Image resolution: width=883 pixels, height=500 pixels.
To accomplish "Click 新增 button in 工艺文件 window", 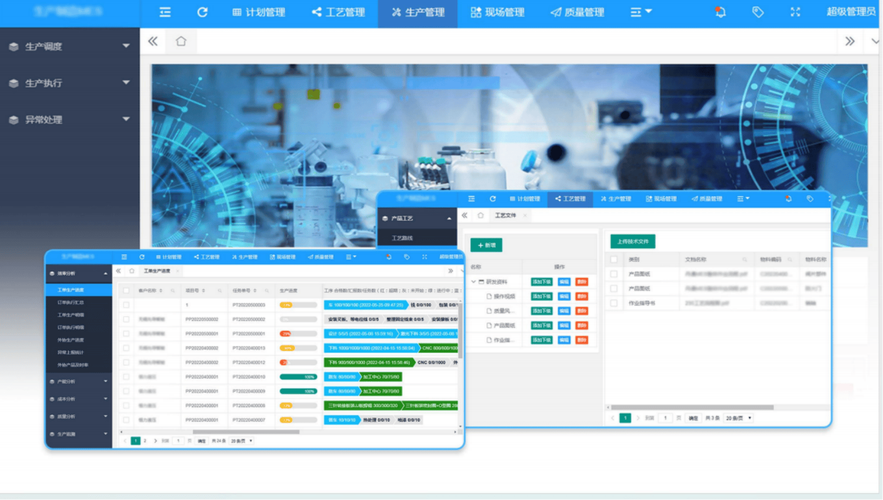I will pyautogui.click(x=487, y=245).
